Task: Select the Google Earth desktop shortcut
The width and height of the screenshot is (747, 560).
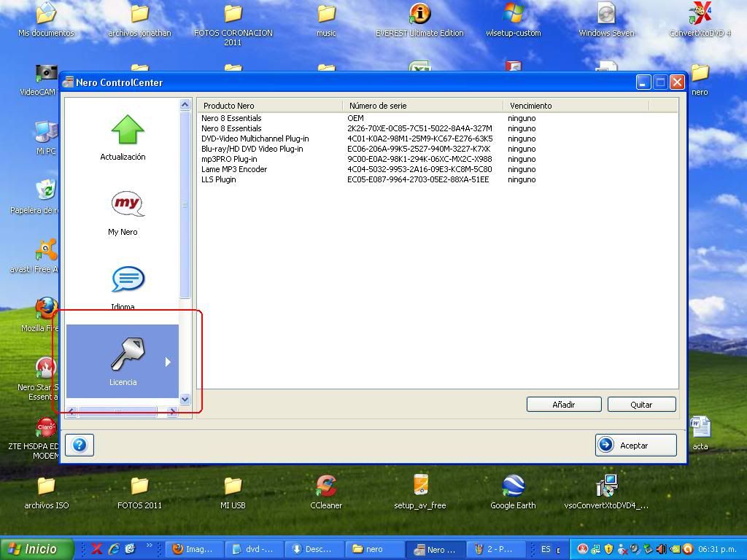Action: pyautogui.click(x=513, y=492)
